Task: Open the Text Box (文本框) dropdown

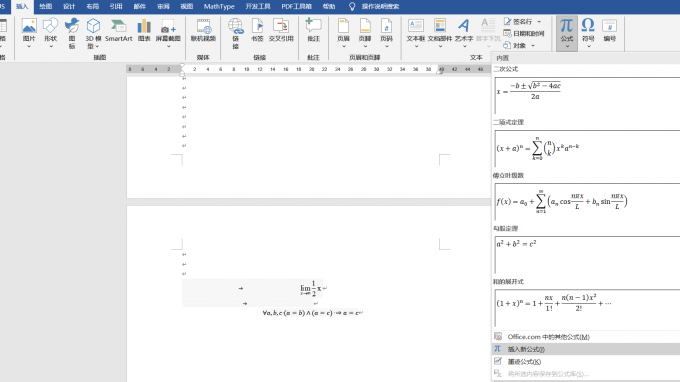Action: (415, 33)
